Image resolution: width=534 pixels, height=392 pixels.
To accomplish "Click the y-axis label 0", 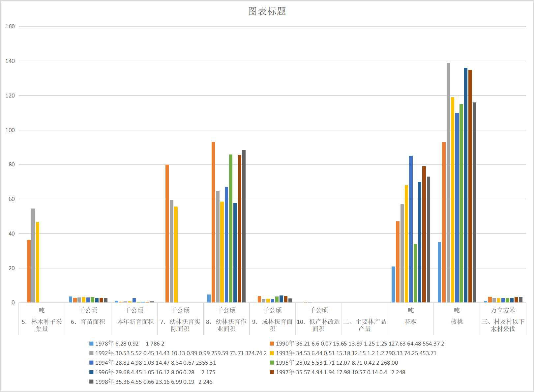I will (13, 303).
